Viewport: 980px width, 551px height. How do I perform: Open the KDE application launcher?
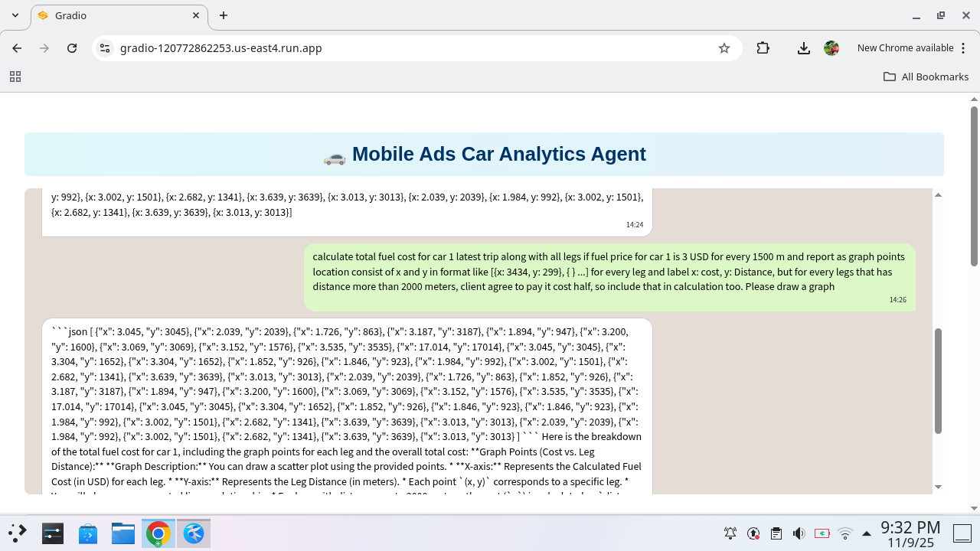tap(17, 533)
